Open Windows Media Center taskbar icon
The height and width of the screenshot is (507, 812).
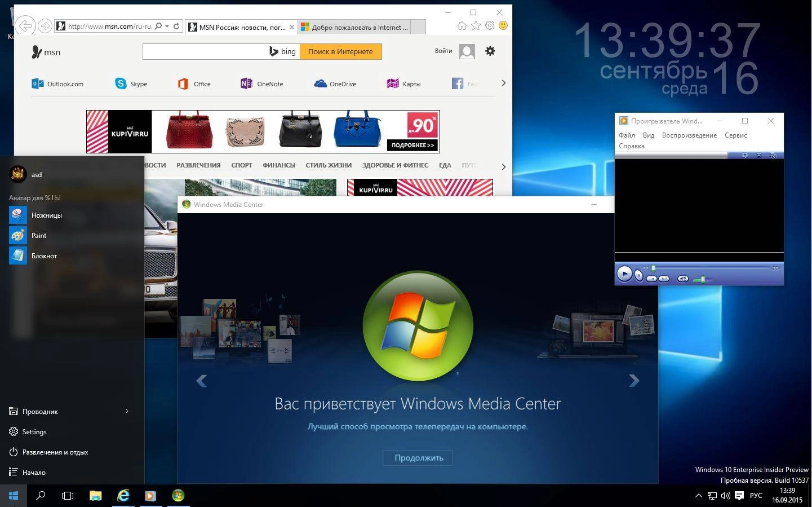178,496
